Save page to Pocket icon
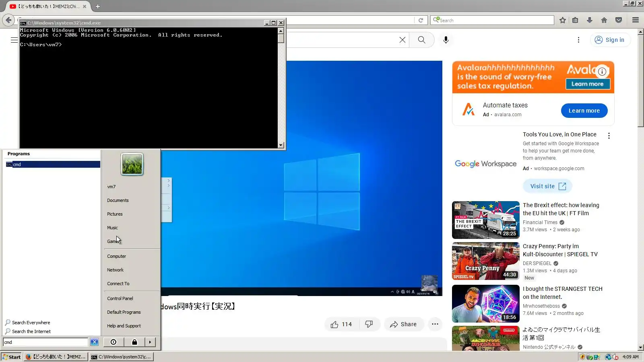Viewport: 644px width, 362px height. [x=619, y=20]
